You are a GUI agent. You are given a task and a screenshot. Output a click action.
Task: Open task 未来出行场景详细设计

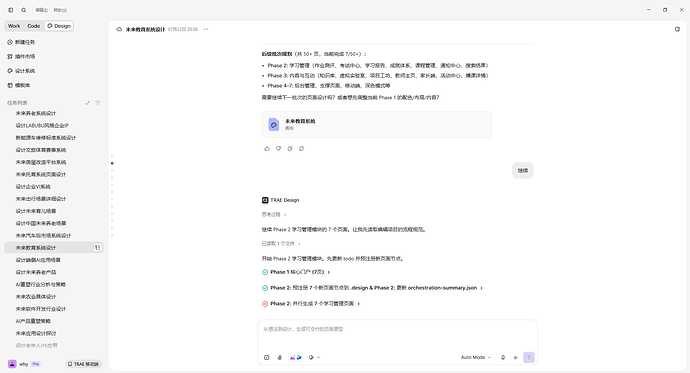(x=41, y=199)
